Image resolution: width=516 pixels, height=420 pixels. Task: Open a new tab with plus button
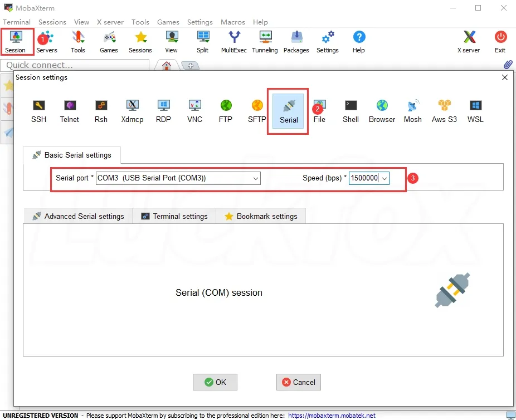[x=191, y=66]
